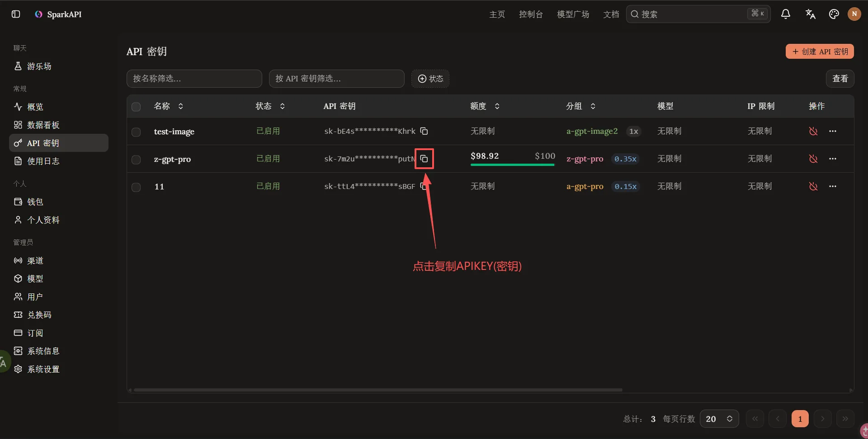Image resolution: width=868 pixels, height=439 pixels.
Task: Open more actions for test-image
Action: [x=833, y=131]
